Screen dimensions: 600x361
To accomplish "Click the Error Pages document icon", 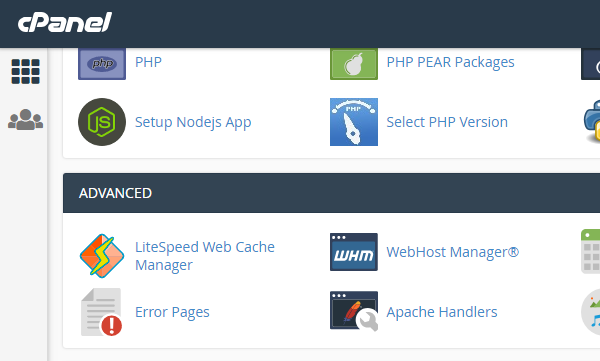I will pos(102,312).
